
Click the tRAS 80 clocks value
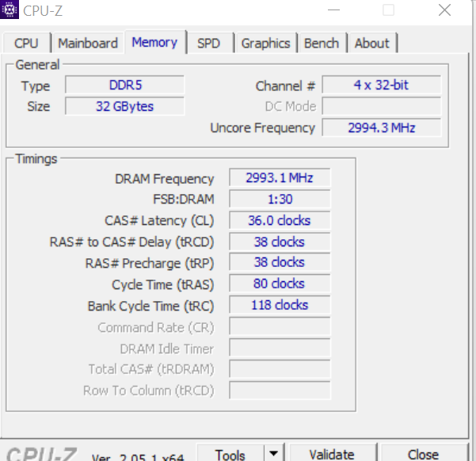(x=280, y=284)
